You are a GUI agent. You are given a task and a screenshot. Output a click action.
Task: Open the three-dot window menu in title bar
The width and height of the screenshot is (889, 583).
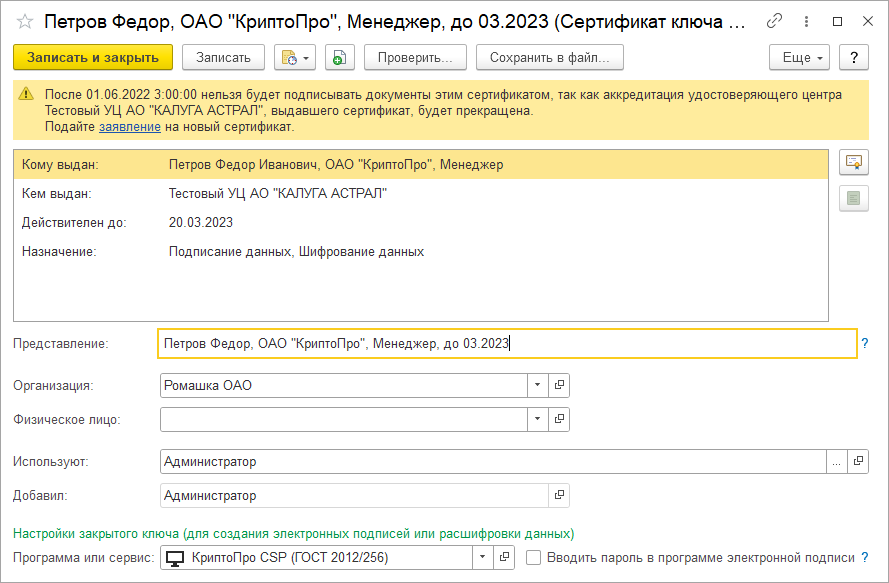click(806, 22)
